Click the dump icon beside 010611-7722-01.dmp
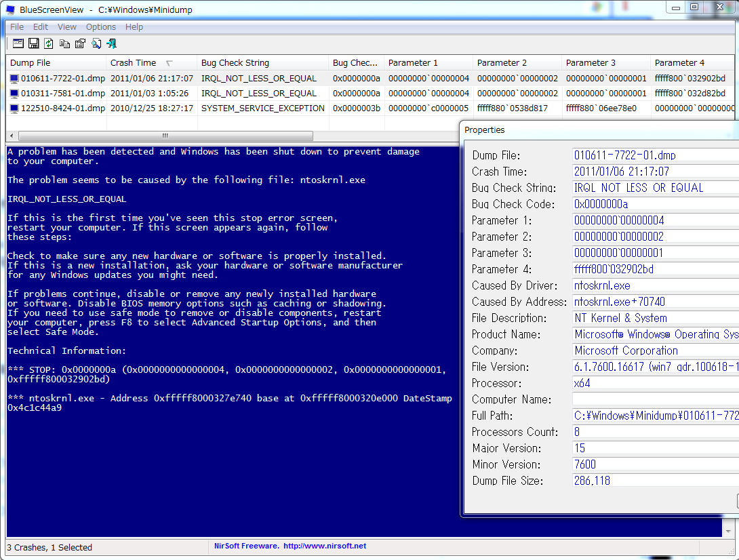Image resolution: width=739 pixels, height=560 pixels. (x=14, y=79)
